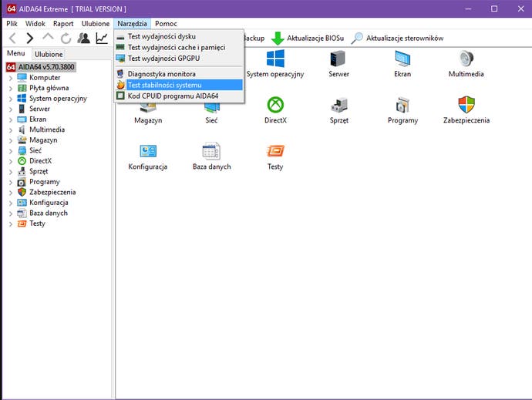Open the graph report icon in toolbar

tap(102, 38)
